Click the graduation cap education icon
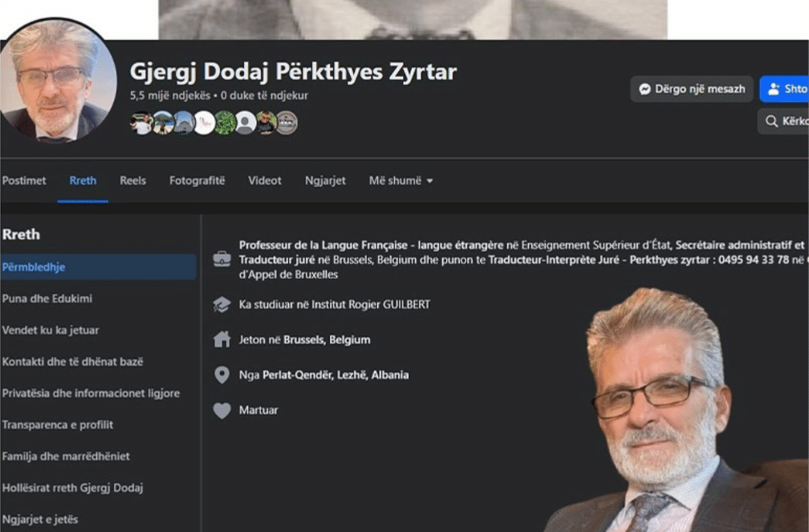 pos(222,305)
